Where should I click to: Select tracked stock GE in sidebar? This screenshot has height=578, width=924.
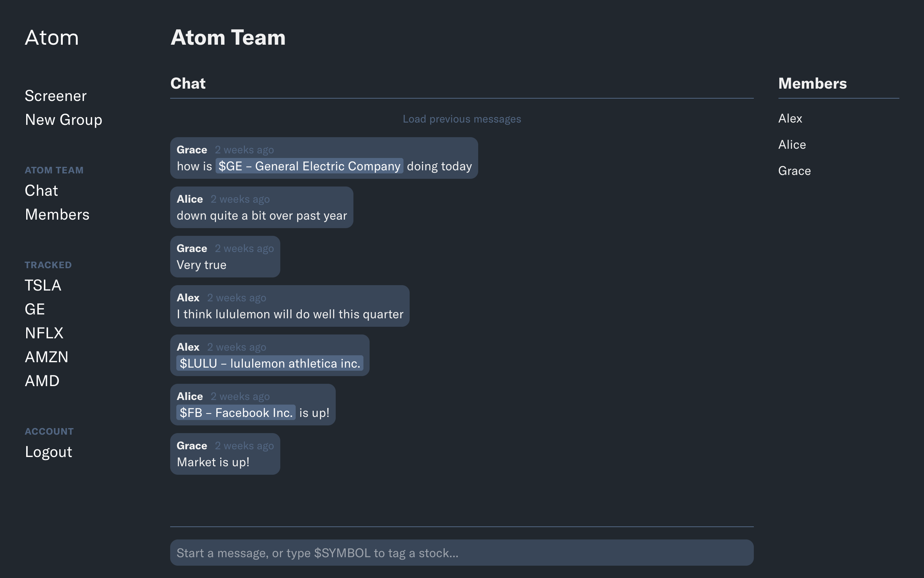[x=35, y=309]
